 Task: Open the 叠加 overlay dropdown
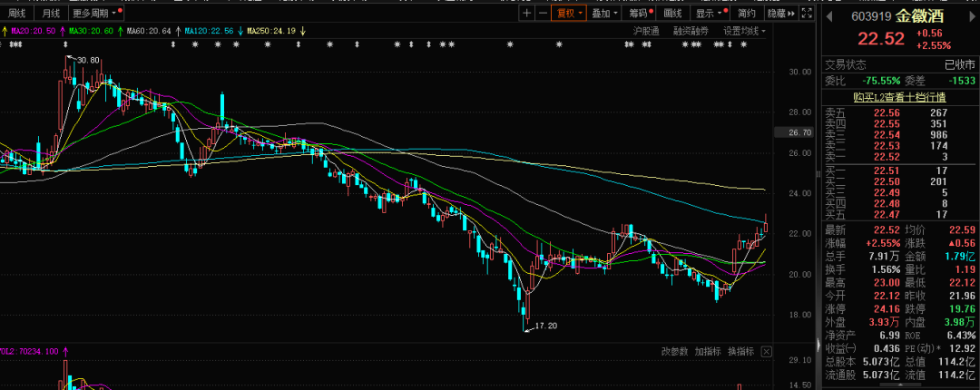604,13
